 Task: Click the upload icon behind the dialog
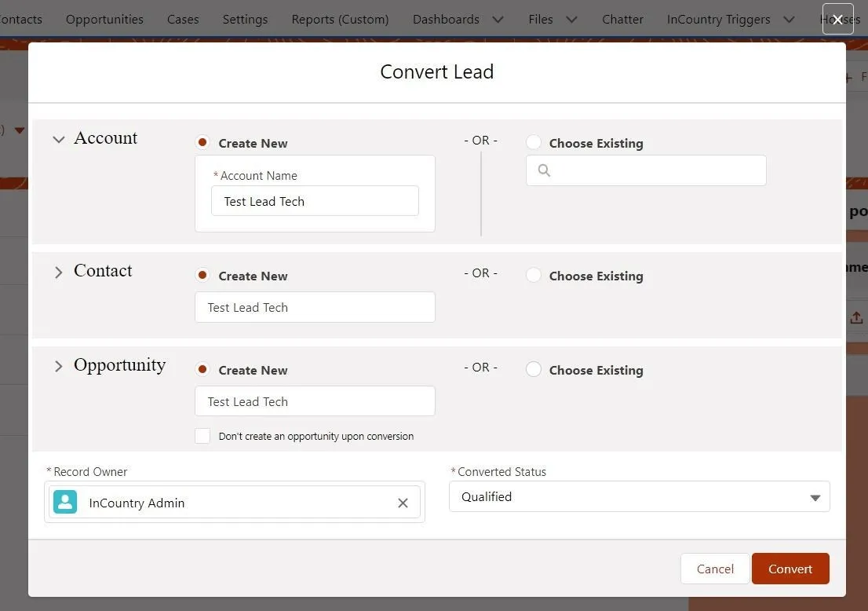coord(856,317)
